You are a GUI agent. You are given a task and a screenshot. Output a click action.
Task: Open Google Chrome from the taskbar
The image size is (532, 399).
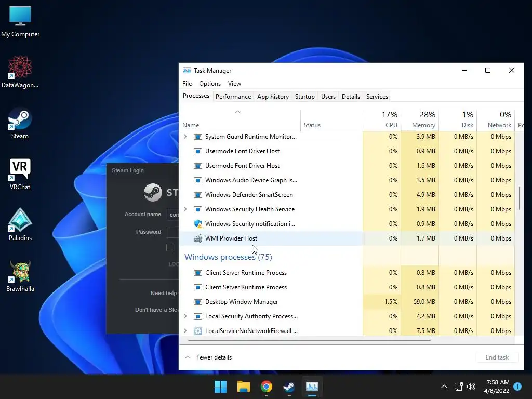coord(267,387)
